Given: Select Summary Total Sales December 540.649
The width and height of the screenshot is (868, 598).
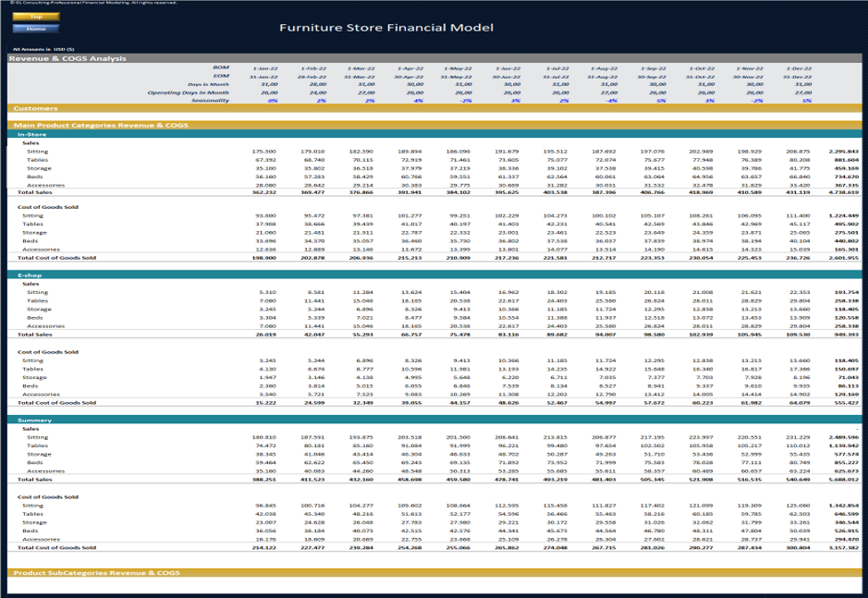Looking at the screenshot, I should [798, 479].
